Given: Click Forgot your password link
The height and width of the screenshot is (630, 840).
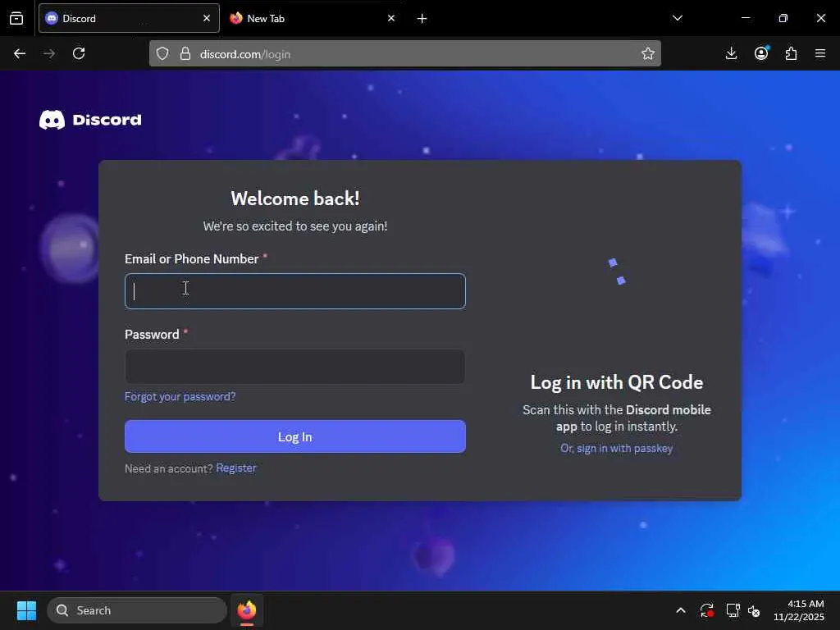Looking at the screenshot, I should (180, 396).
